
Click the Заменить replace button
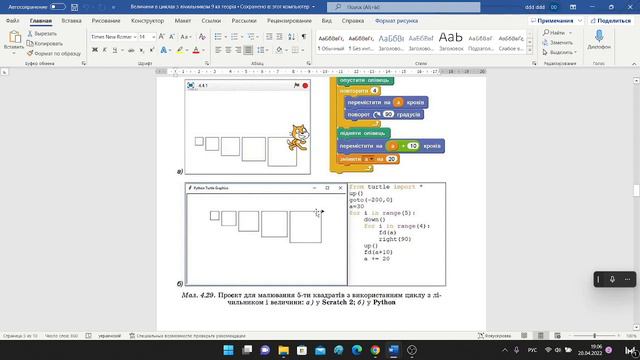point(558,42)
